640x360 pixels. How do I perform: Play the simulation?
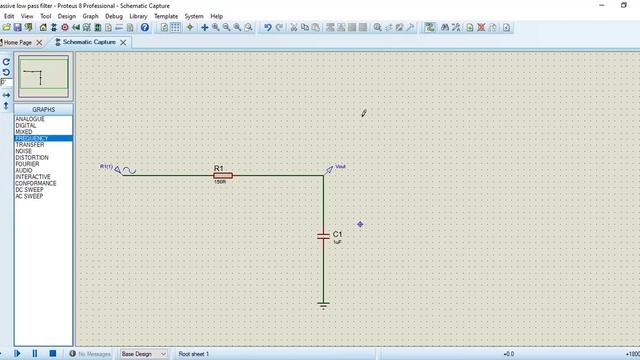click(17, 353)
